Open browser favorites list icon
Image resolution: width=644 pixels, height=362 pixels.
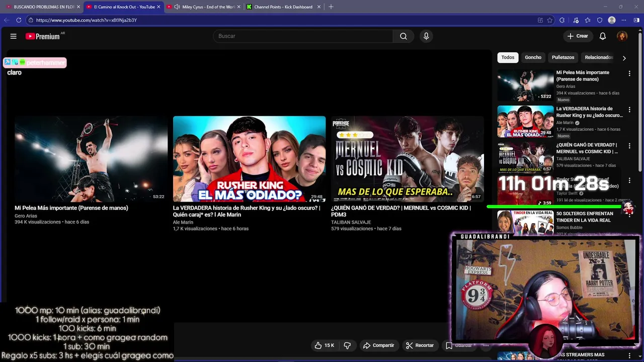tap(588, 20)
